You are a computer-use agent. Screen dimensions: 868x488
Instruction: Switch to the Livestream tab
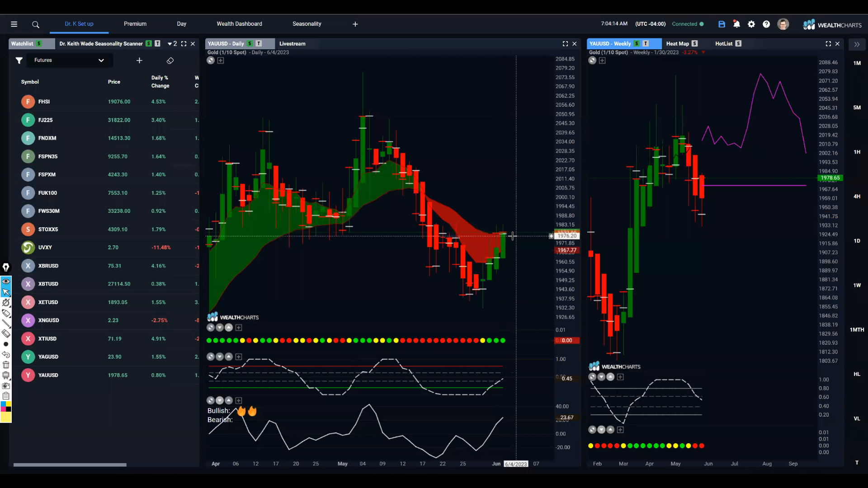pyautogui.click(x=292, y=44)
